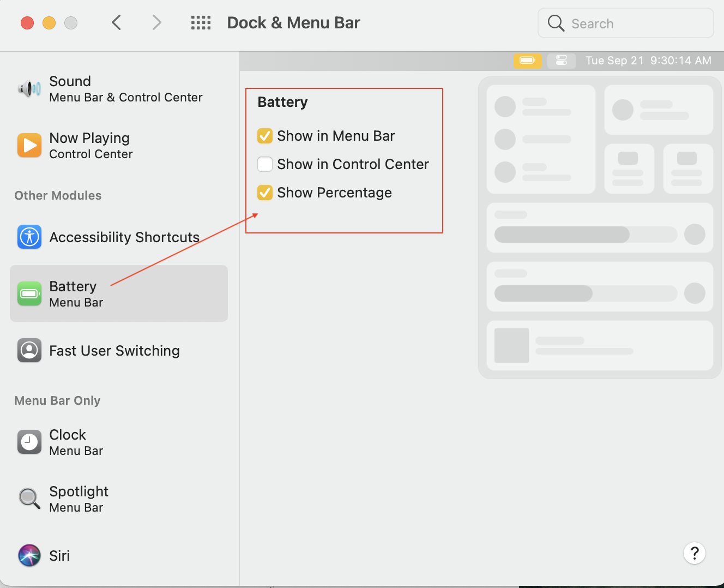
Task: Close the preferences window with red button
Action: (27, 23)
